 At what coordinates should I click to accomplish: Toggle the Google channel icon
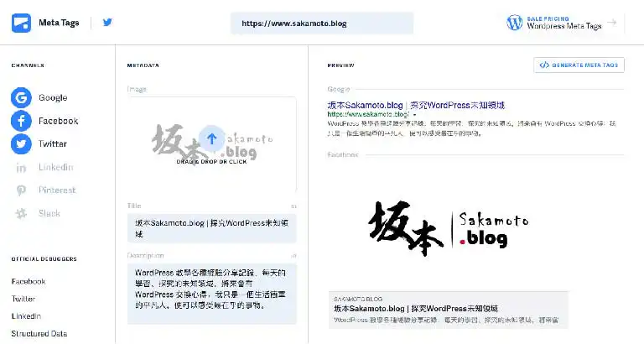(x=21, y=98)
